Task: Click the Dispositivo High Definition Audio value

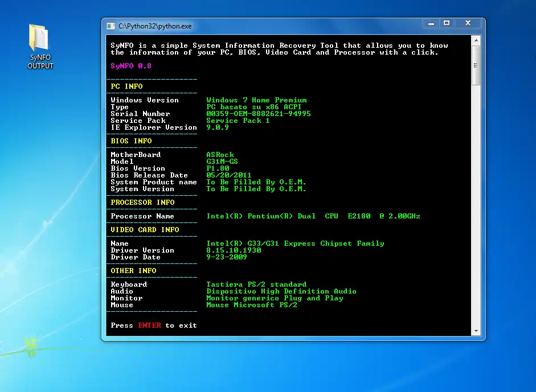Action: [281, 291]
